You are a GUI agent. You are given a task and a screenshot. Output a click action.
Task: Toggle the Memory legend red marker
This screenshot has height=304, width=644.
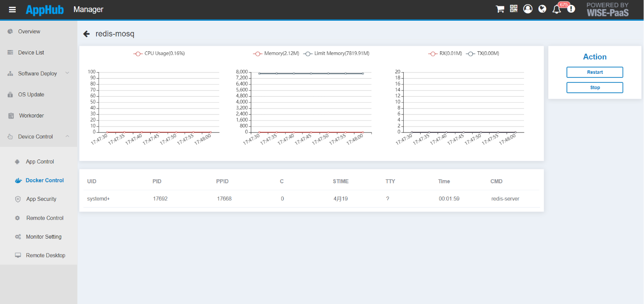coord(258,53)
